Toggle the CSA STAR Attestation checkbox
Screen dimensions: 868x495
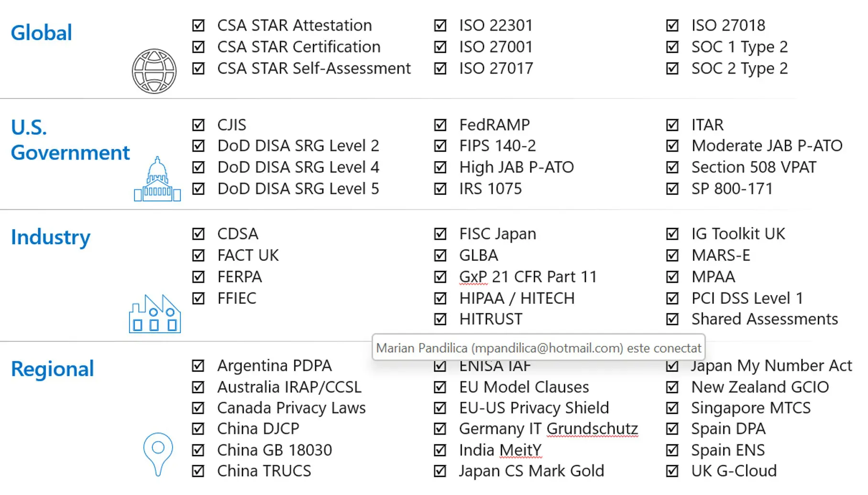(198, 25)
